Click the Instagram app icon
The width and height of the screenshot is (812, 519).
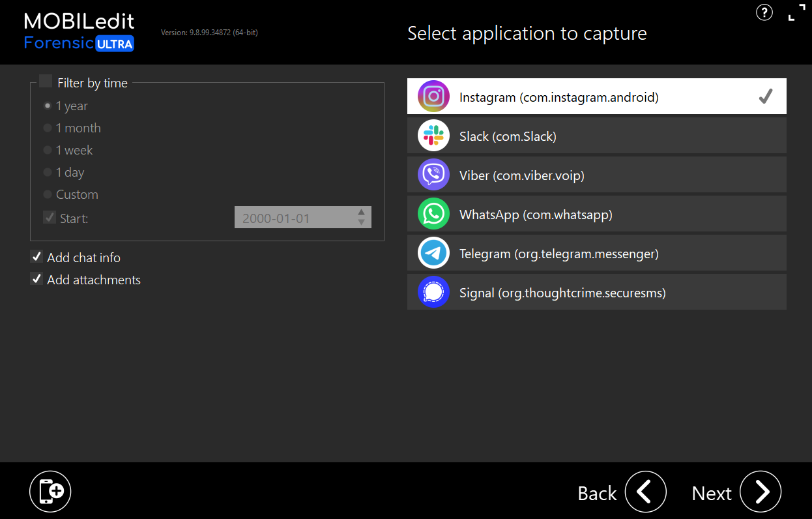point(433,96)
